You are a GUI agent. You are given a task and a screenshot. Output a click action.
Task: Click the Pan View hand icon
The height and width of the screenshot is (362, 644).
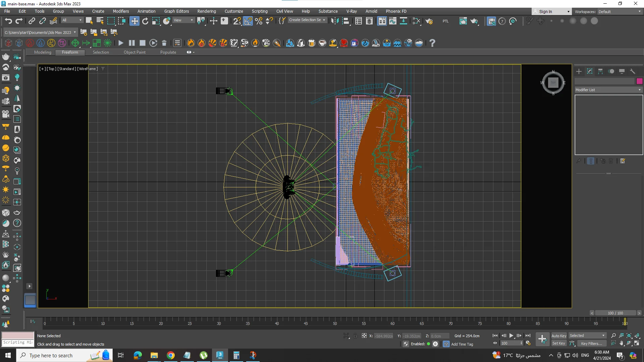621,343
